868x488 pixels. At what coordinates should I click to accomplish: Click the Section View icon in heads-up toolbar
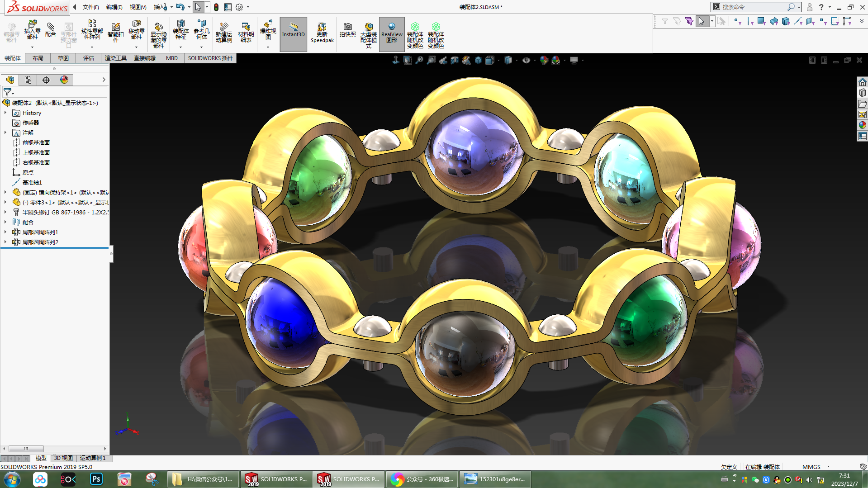point(455,60)
